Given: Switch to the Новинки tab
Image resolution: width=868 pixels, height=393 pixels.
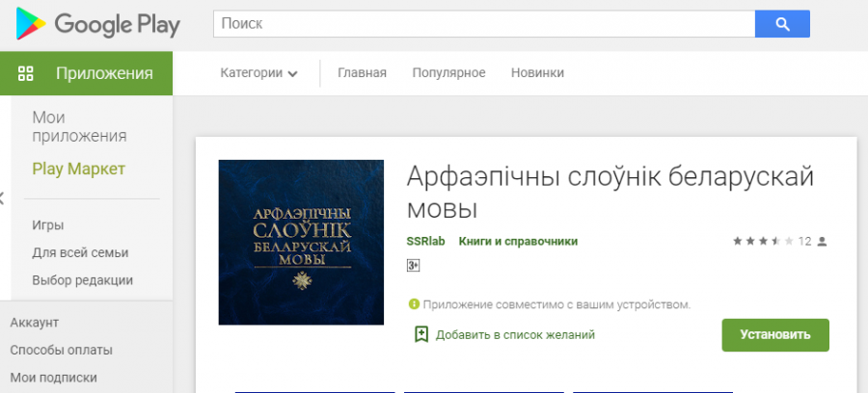Looking at the screenshot, I should (x=537, y=73).
